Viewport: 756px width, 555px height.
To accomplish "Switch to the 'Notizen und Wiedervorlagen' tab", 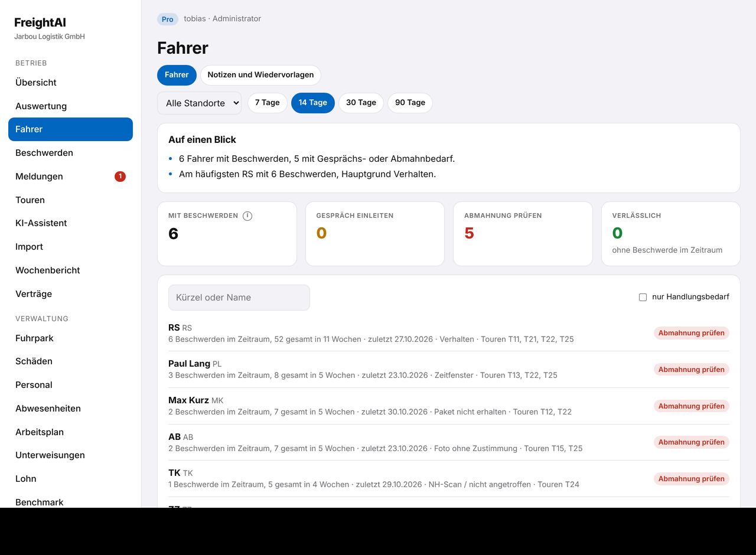I will [x=260, y=75].
